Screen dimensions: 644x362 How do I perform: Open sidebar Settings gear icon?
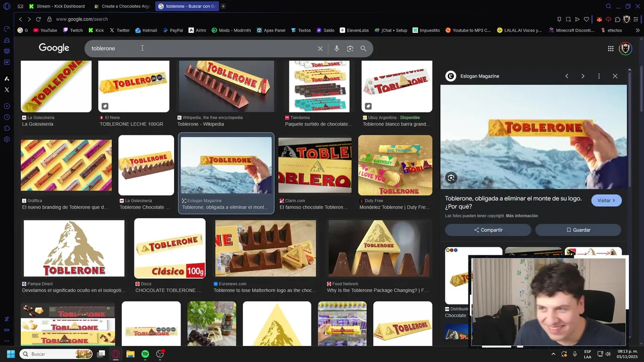(7, 139)
